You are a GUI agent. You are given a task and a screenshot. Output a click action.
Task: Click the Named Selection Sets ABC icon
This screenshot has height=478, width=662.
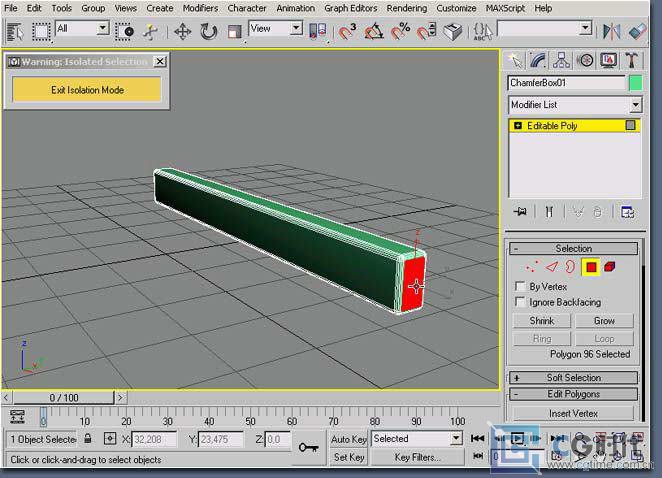pyautogui.click(x=483, y=32)
